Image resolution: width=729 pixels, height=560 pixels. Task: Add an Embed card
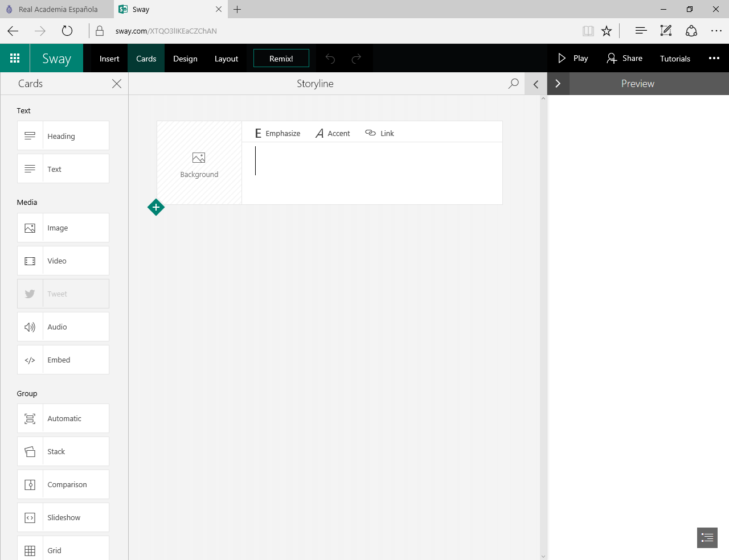point(63,360)
